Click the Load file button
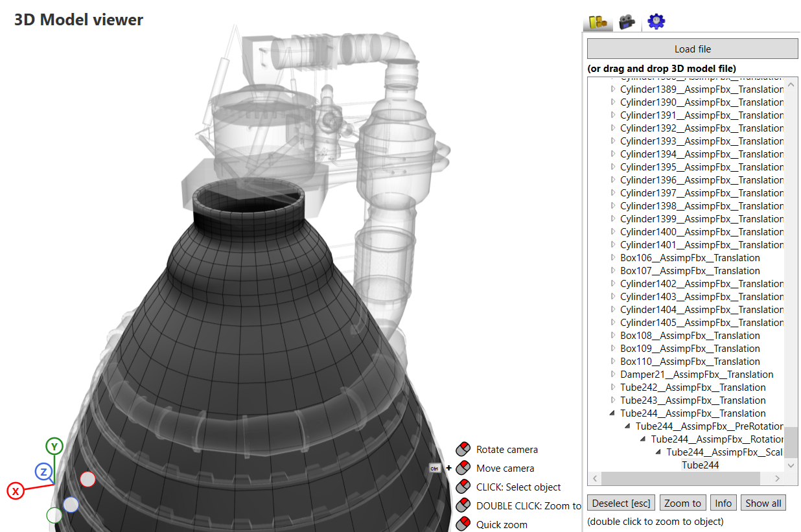Viewport: 801px width, 532px height. (693, 49)
